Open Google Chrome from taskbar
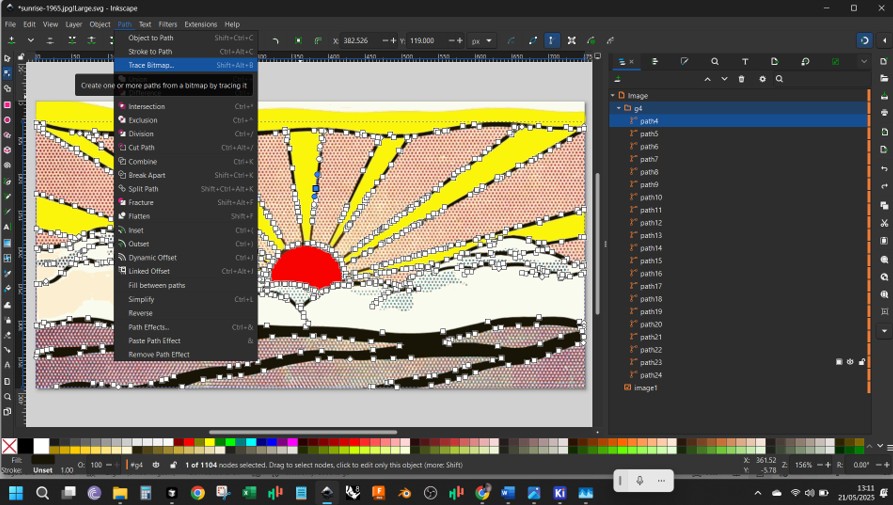This screenshot has width=893, height=505. 198,492
